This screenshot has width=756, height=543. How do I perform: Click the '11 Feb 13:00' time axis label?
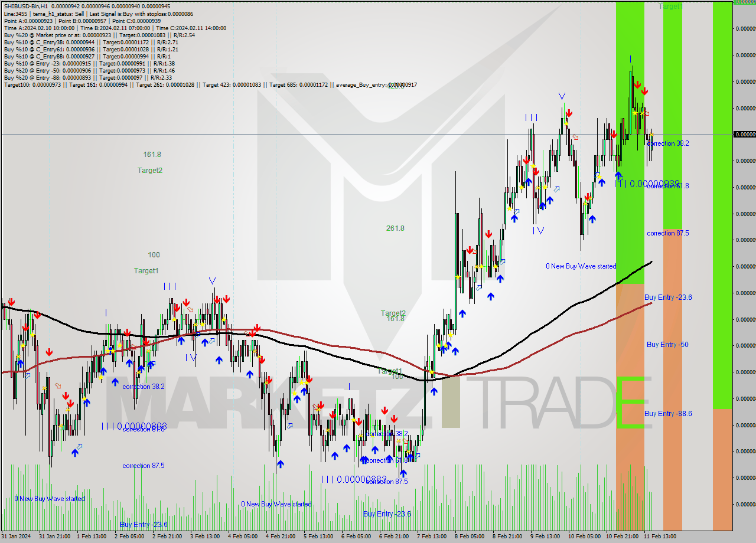coord(660,537)
